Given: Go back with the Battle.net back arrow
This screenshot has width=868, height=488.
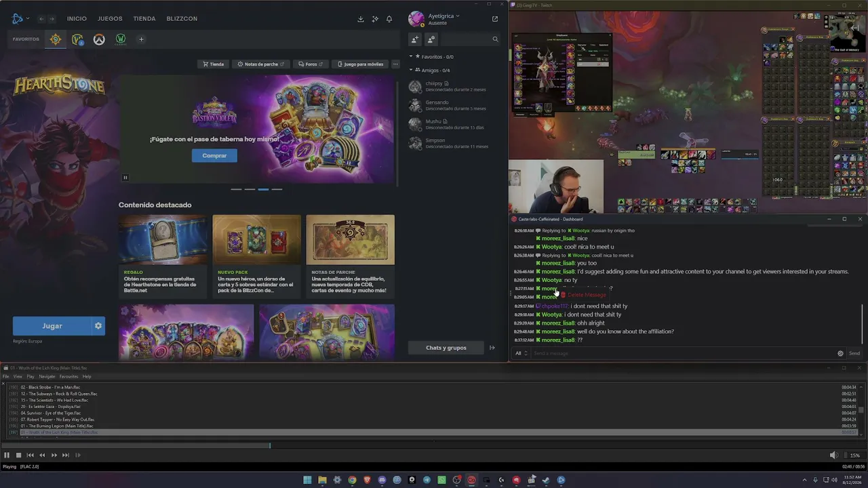Looking at the screenshot, I should pos(41,19).
